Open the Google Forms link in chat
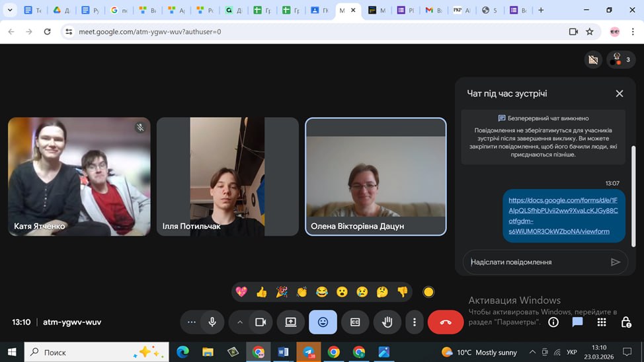 563,216
